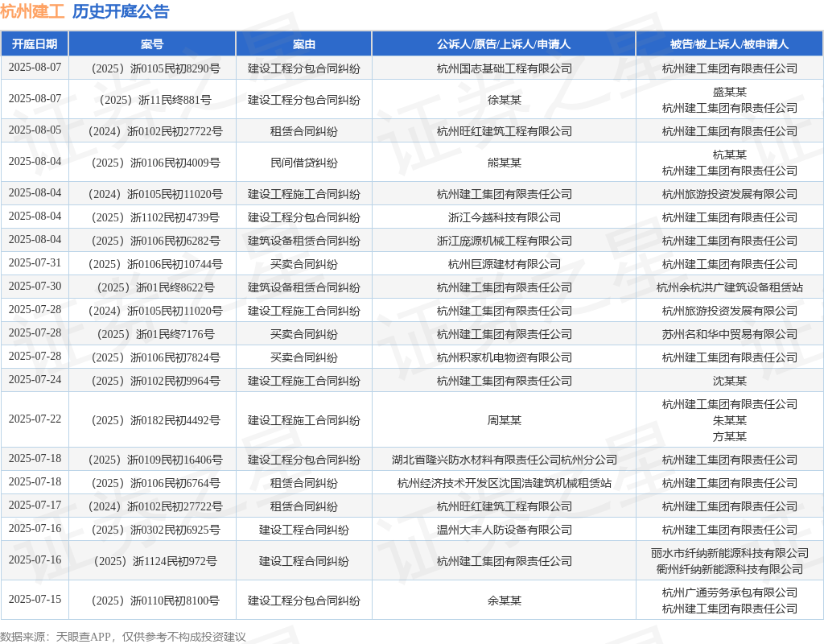Image resolution: width=824 pixels, height=644 pixels.
Task: Click the date 2025-07-17
Action: coord(35,506)
